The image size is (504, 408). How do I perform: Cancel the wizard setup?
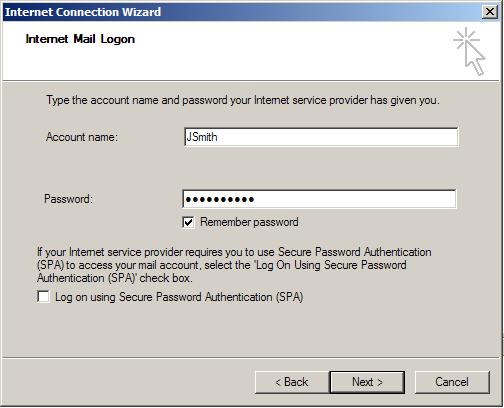452,382
